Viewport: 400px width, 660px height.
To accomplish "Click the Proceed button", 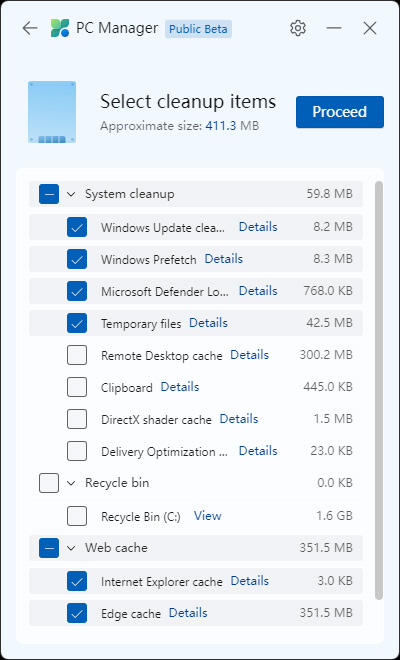I will 340,112.
